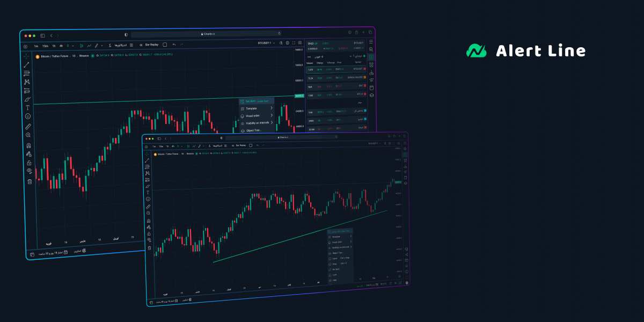Viewport: 644px width, 322px height.
Task: Open the watchlist three-dots menu in back window
Action: click(309, 57)
